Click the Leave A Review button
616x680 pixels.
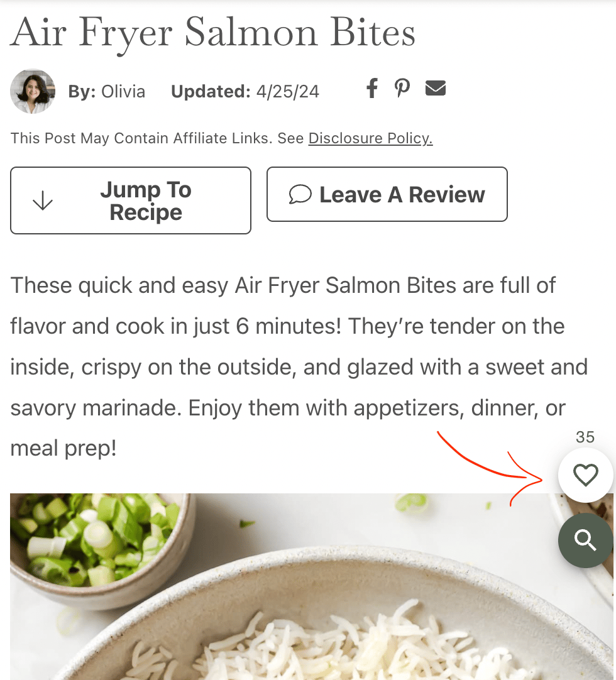(387, 194)
